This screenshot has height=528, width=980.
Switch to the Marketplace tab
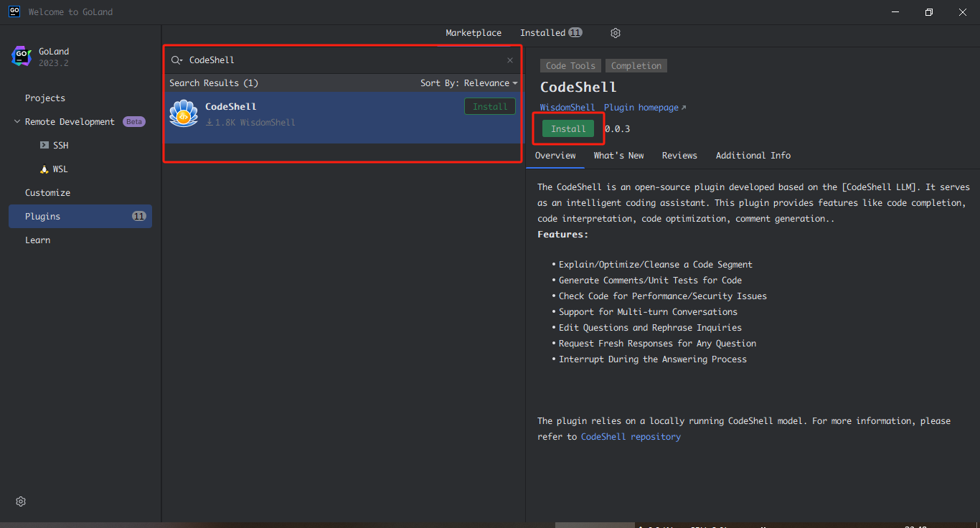coord(473,33)
